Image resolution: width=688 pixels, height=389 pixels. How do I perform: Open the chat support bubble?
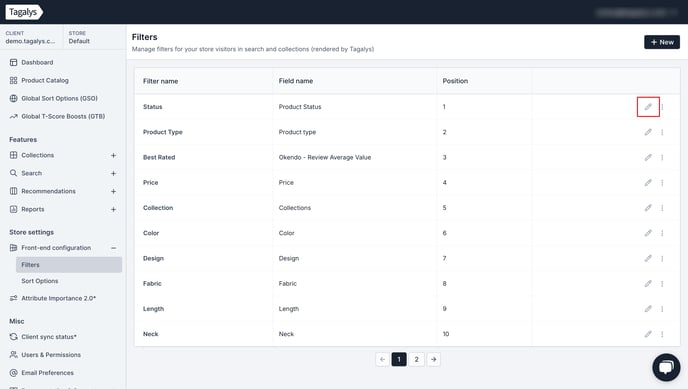pos(666,368)
